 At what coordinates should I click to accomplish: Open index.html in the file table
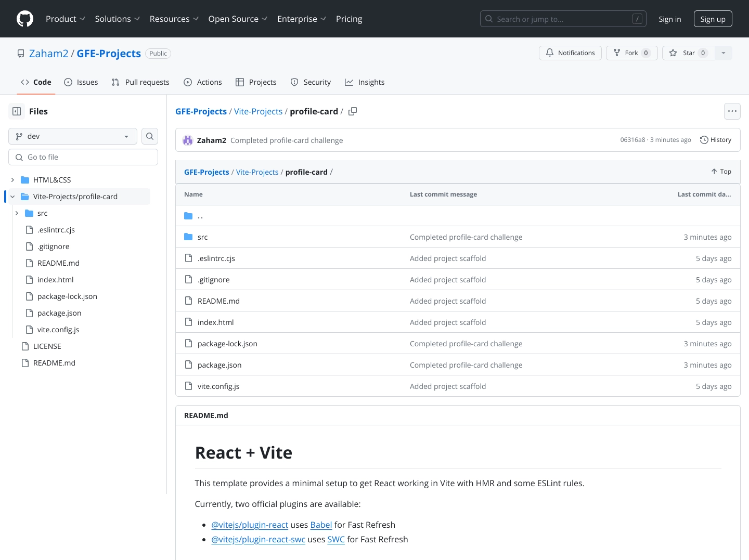click(215, 322)
